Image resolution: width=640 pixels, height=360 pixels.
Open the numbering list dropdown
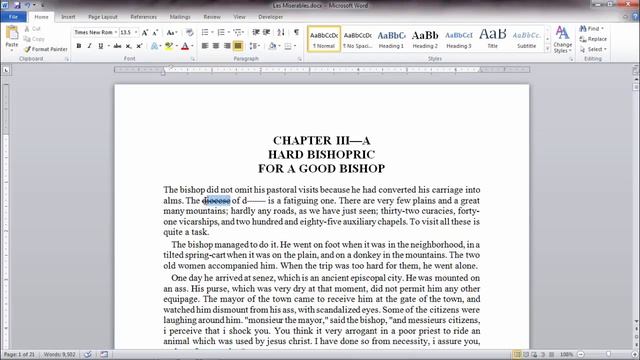(x=229, y=32)
